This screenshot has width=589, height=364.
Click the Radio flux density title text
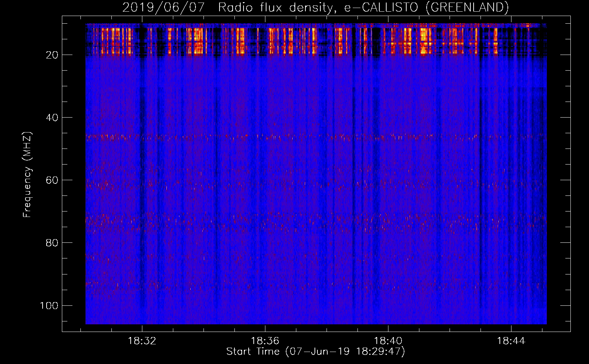[x=275, y=7]
